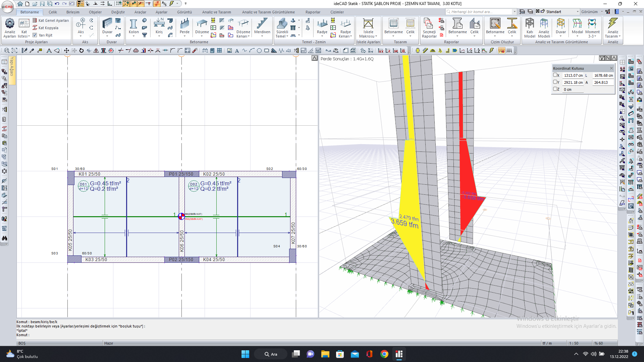The width and height of the screenshot is (644, 362).
Task: Select the Sürekli Temel foundation tool
Action: pos(282,28)
